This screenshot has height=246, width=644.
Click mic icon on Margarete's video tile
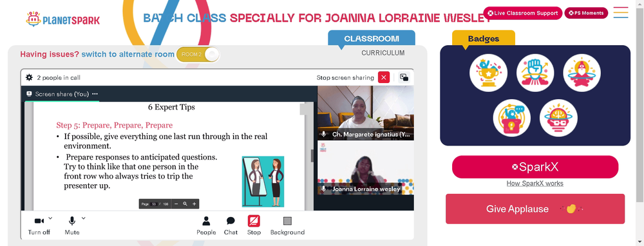click(x=324, y=135)
